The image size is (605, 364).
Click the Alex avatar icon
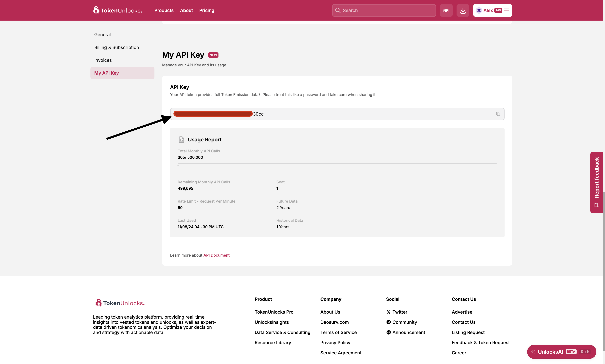[479, 10]
